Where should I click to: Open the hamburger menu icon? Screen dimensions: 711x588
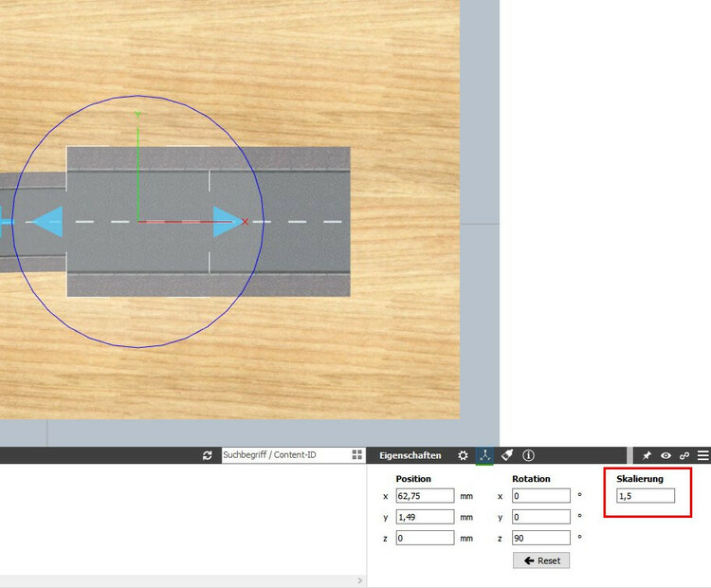702,455
